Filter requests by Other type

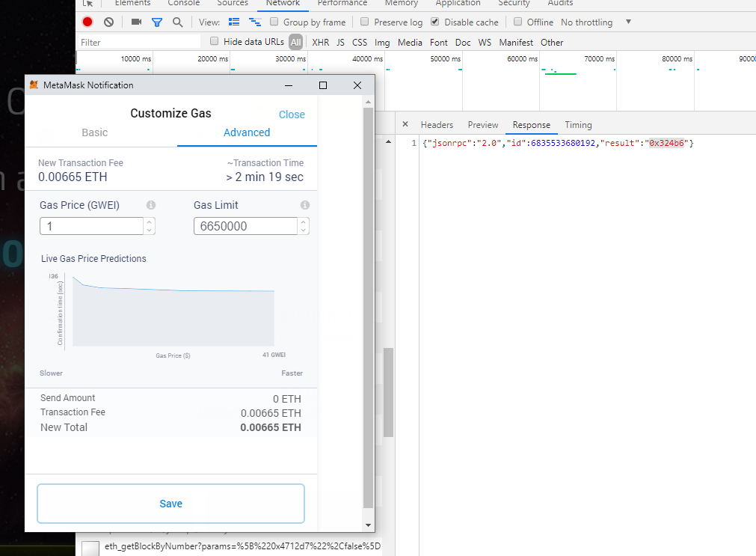[x=552, y=43]
